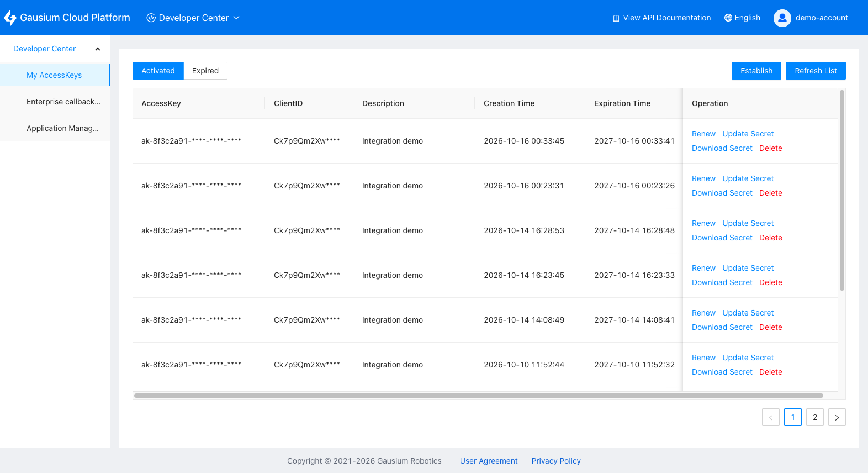
Task: Open the User Agreement link
Action: coord(489,461)
